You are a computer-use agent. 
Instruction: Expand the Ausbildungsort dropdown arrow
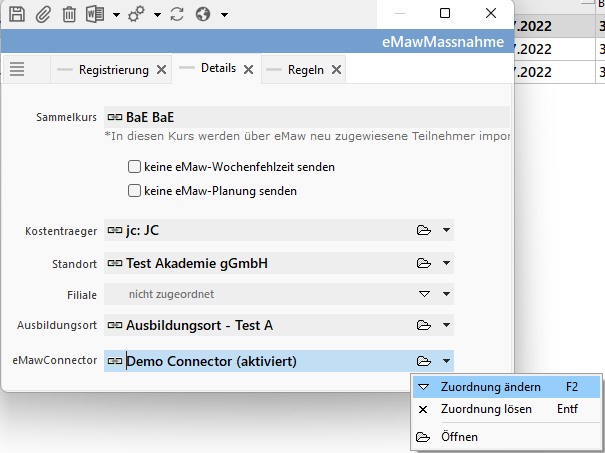(446, 325)
